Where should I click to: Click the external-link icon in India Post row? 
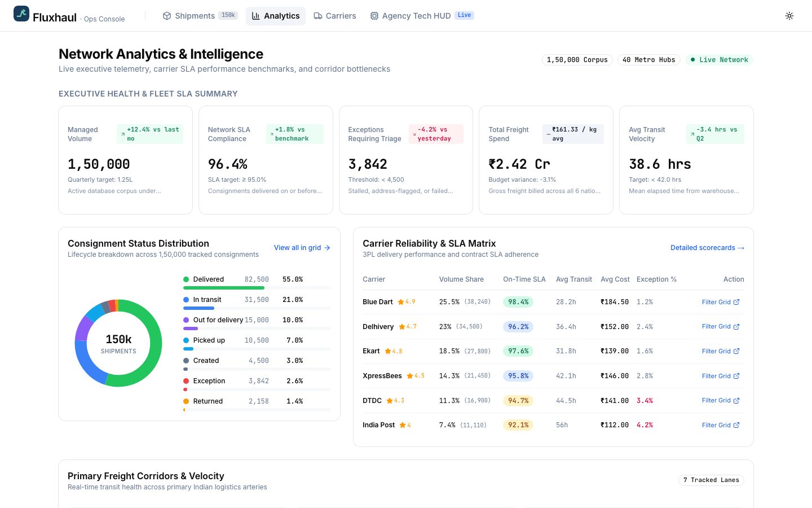point(736,425)
